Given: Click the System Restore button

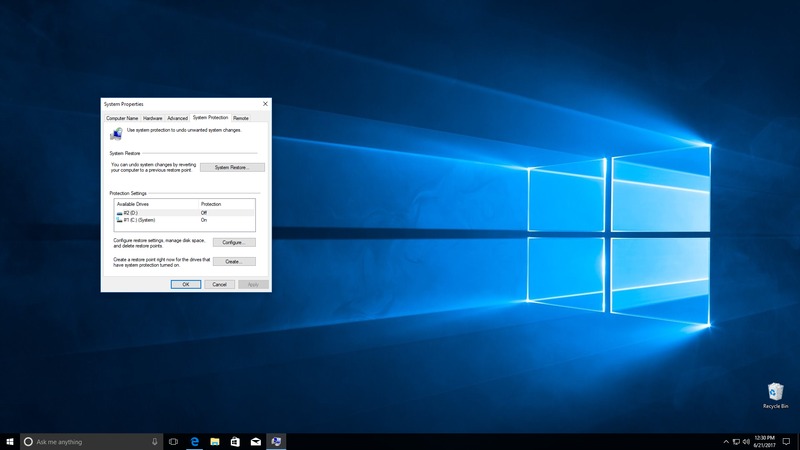Looking at the screenshot, I should 232,167.
